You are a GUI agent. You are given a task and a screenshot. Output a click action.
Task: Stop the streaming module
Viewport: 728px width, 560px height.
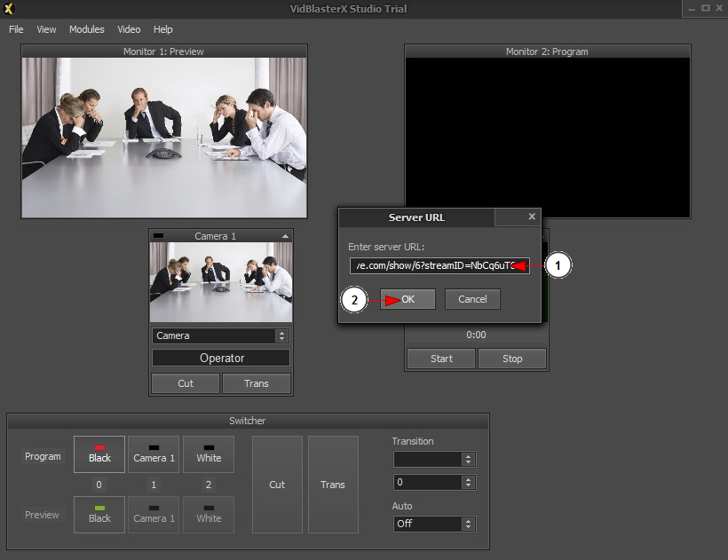click(512, 359)
